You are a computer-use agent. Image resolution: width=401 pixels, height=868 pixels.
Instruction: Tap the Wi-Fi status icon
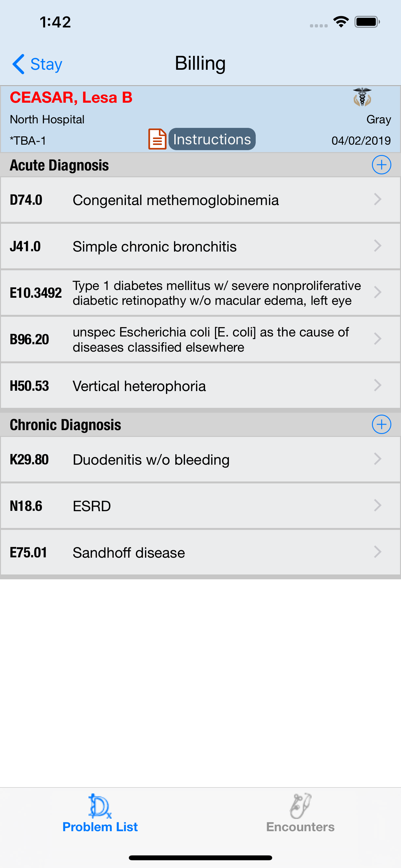pyautogui.click(x=341, y=22)
